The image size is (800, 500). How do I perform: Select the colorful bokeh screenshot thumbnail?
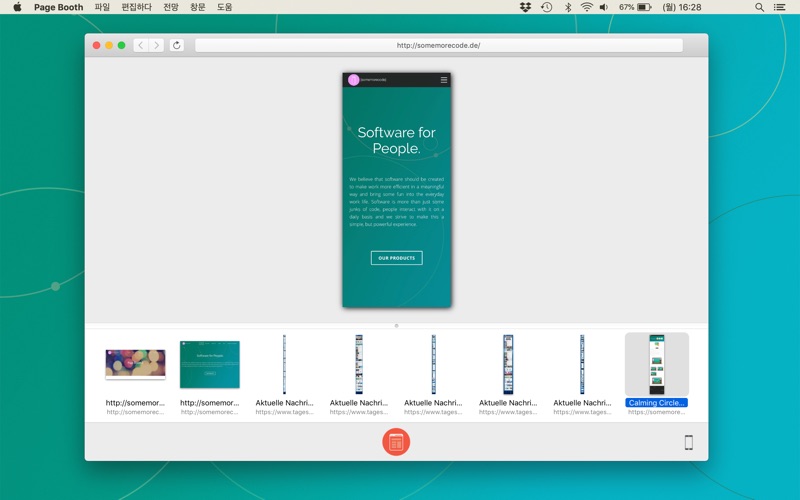[135, 364]
